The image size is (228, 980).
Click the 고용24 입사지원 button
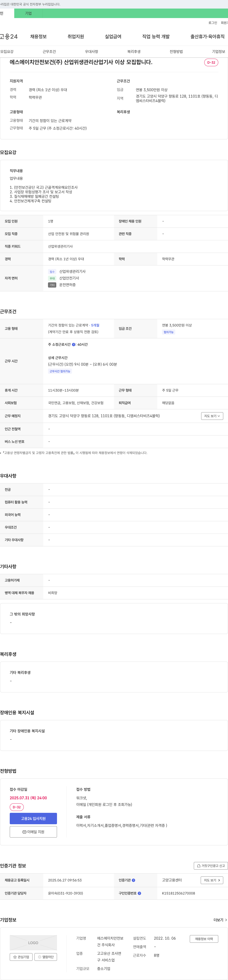[33, 818]
